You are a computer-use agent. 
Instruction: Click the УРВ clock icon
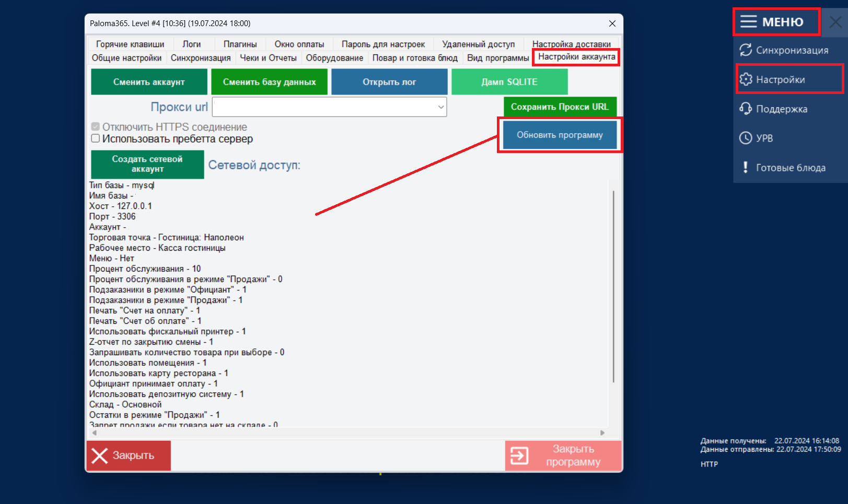[x=746, y=138]
